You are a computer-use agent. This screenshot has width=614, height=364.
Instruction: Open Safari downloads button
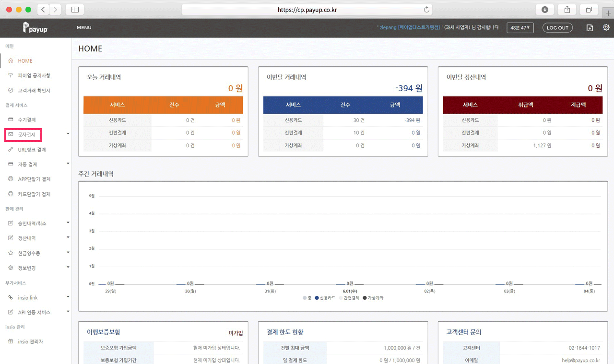[545, 10]
